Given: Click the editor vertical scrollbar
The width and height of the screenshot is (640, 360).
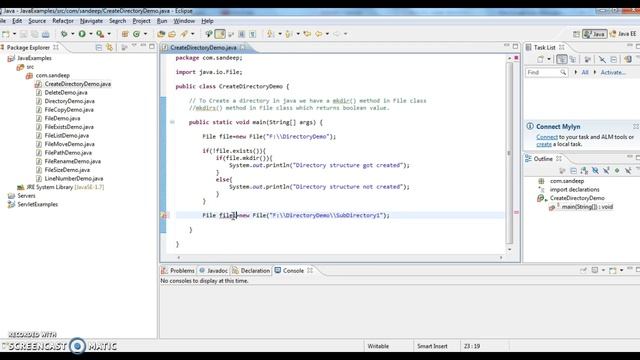Looking at the screenshot, I should pyautogui.click(x=509, y=153).
